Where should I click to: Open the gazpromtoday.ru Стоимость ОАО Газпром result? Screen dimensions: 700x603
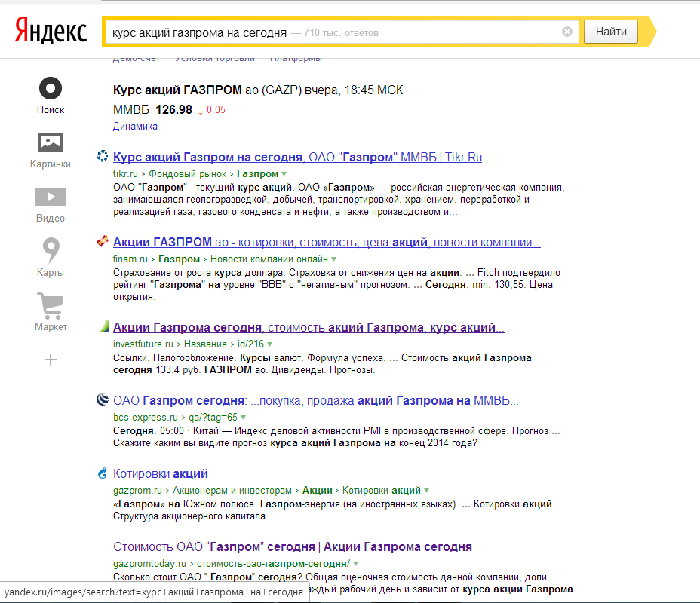pyautogui.click(x=292, y=546)
